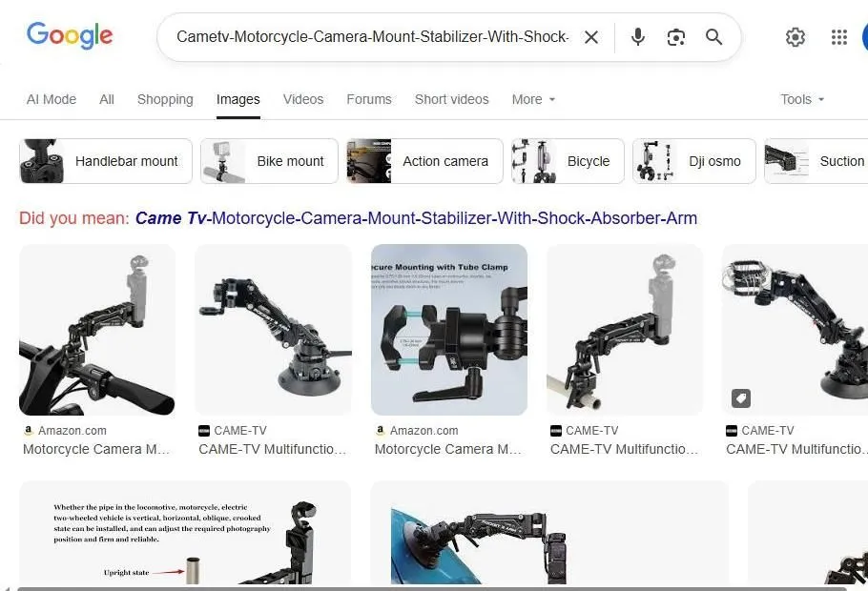Open quick settings gear icon

pyautogui.click(x=795, y=37)
